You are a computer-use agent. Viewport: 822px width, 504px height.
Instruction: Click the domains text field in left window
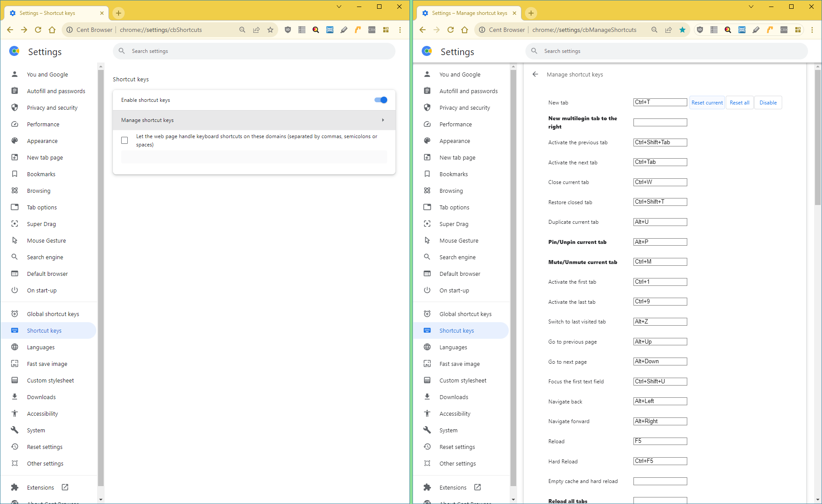(x=254, y=157)
